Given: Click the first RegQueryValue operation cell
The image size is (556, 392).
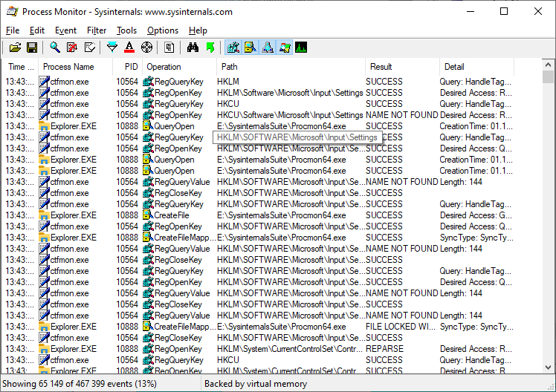Looking at the screenshot, I should [179, 182].
